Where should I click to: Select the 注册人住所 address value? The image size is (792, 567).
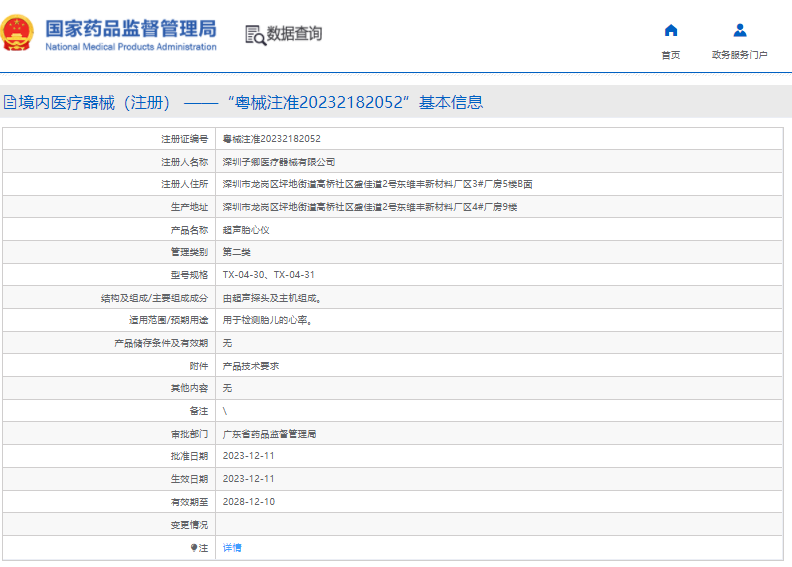pos(377,184)
